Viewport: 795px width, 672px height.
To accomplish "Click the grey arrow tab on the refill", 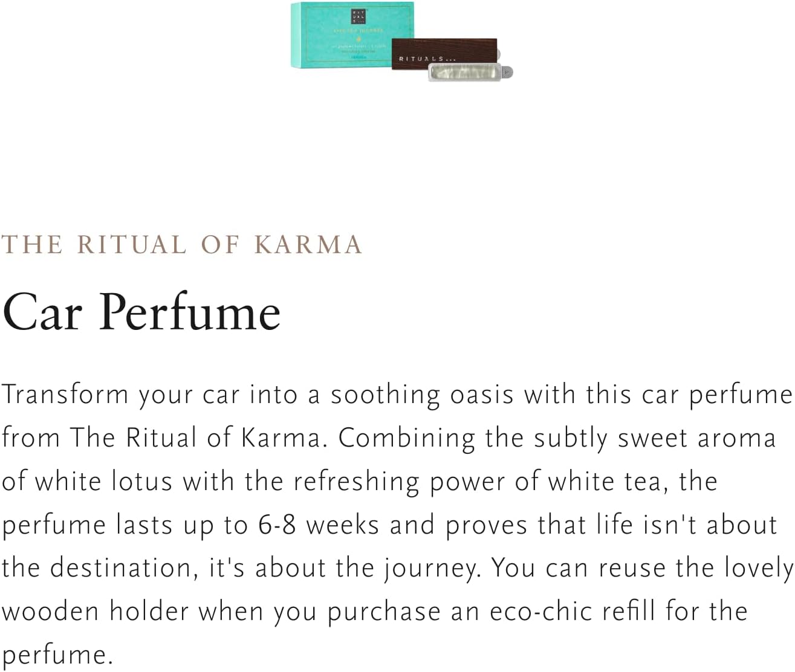I will [508, 72].
